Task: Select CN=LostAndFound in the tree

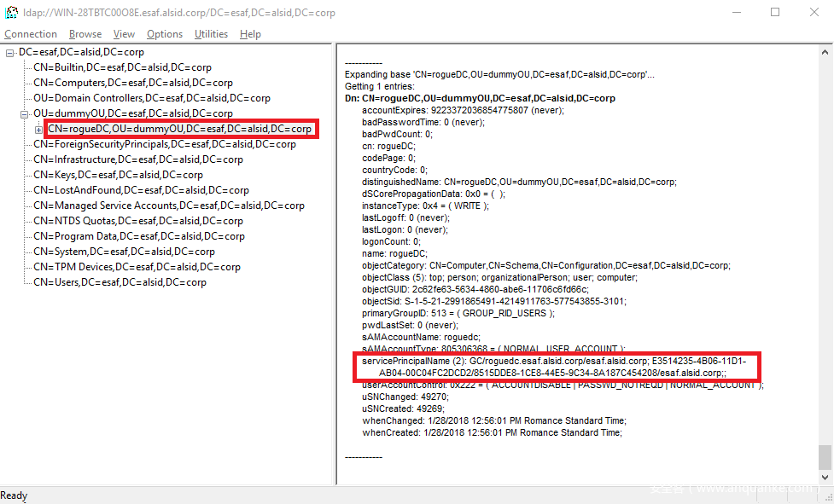Action: click(141, 191)
